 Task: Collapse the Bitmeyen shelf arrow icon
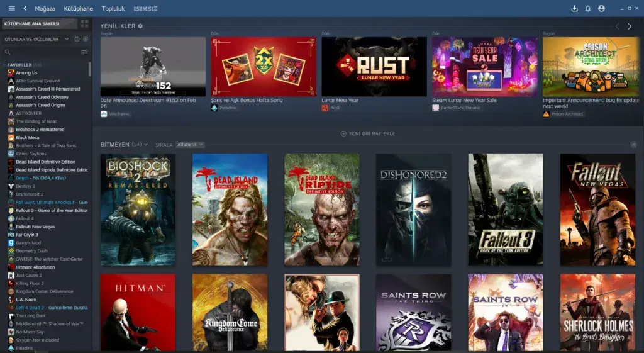(x=634, y=145)
